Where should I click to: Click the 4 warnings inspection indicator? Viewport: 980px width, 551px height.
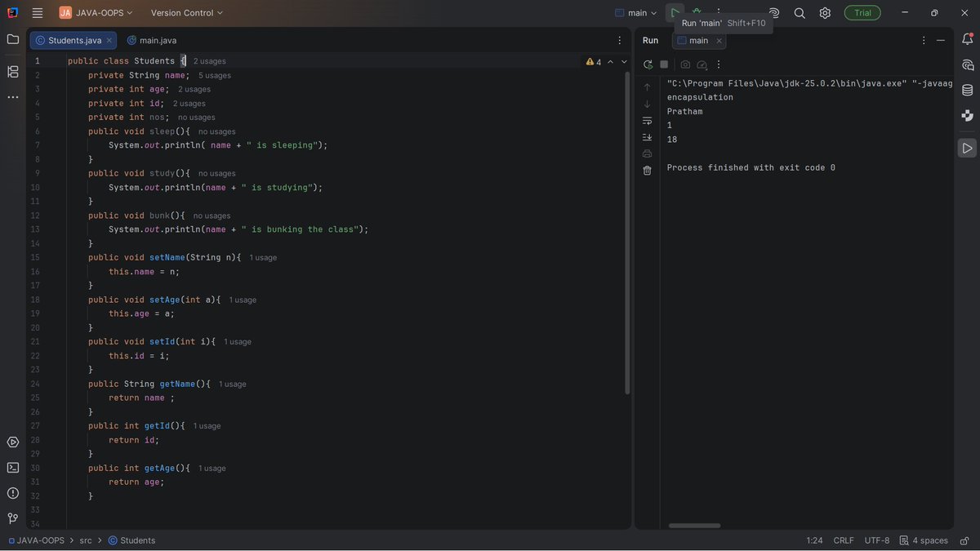click(594, 62)
